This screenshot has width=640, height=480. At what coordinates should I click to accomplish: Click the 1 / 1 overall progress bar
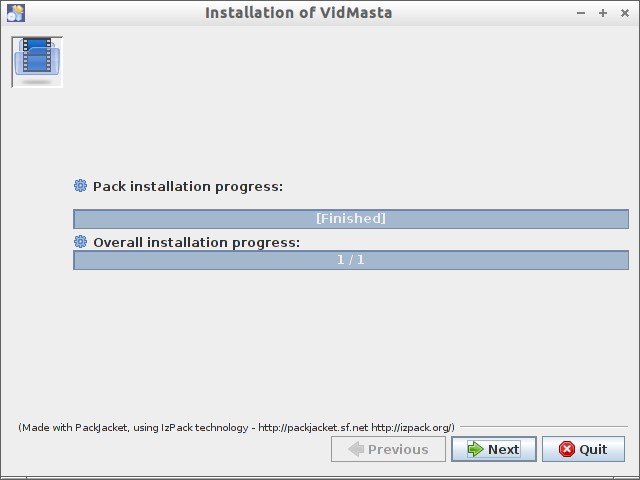[x=351, y=260]
